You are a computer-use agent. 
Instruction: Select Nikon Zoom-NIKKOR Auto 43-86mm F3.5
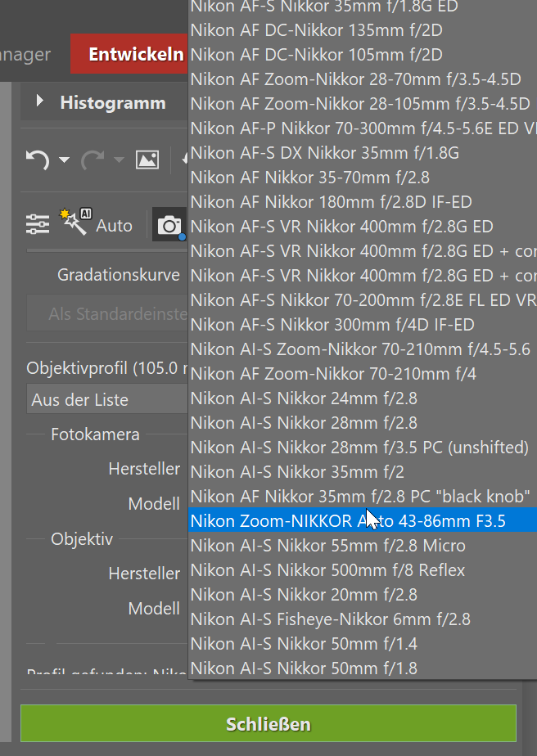349,520
